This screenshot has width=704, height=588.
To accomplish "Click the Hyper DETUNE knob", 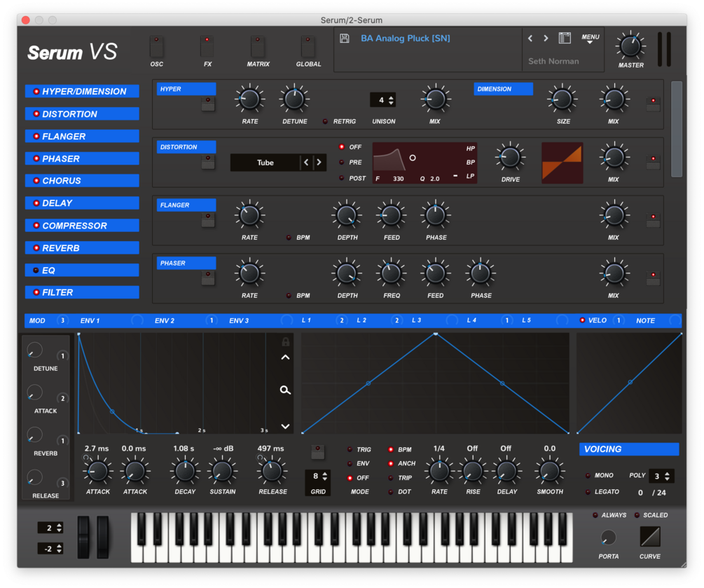I will pyautogui.click(x=294, y=100).
